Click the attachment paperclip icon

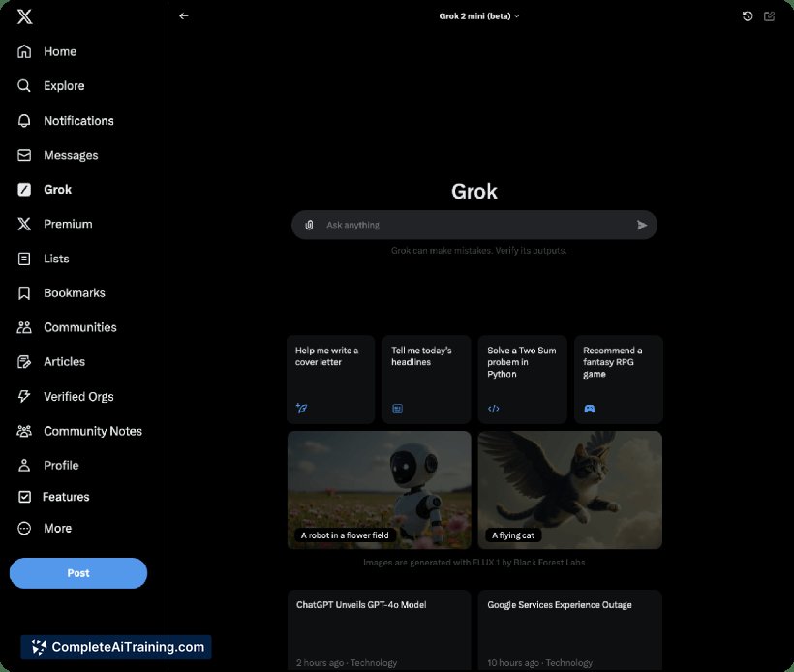coord(309,225)
